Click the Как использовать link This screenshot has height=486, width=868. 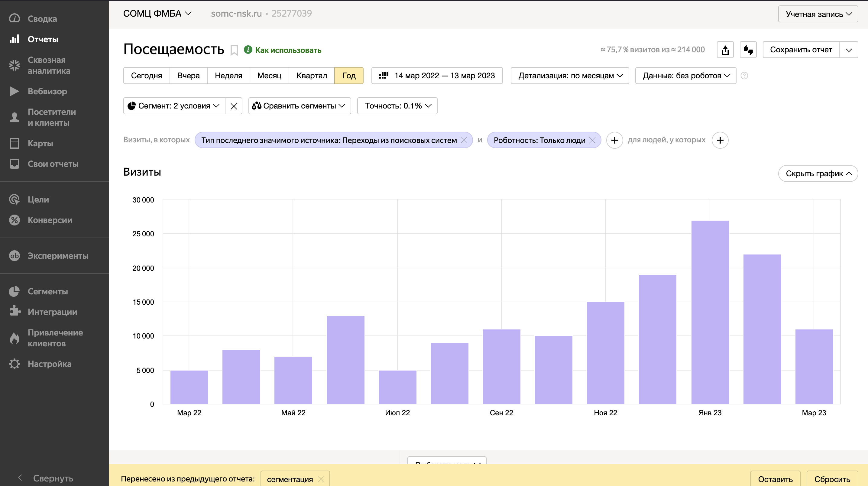288,50
